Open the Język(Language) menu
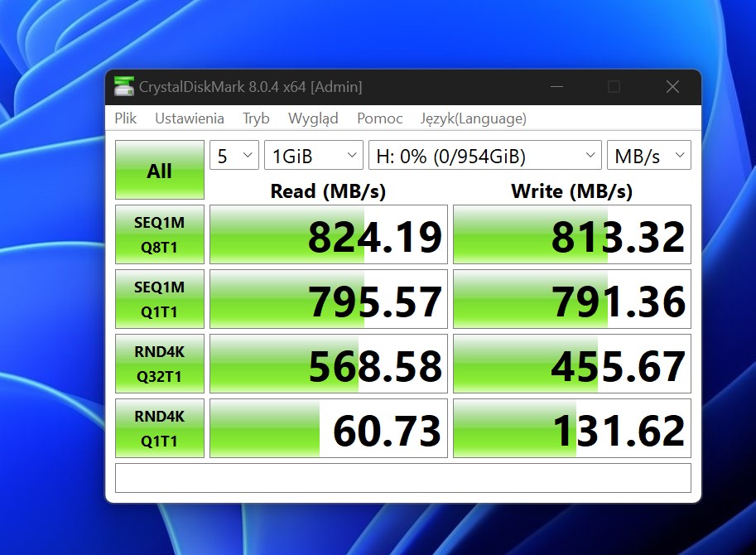Image resolution: width=756 pixels, height=555 pixels. click(474, 118)
